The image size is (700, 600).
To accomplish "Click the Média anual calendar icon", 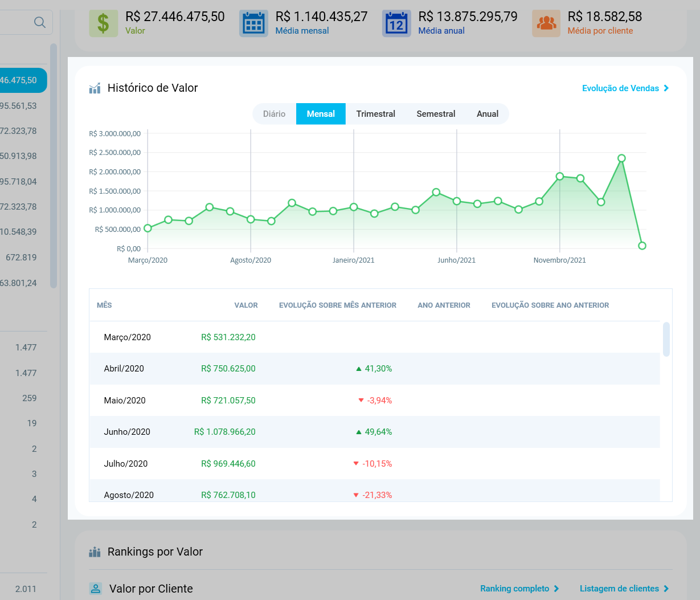I will (396, 23).
